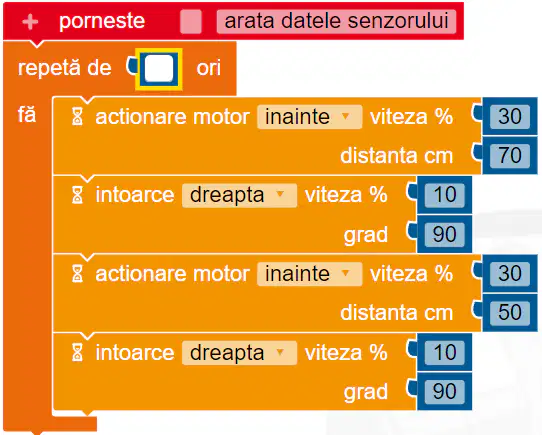Click hourglass icon on second actionare motor block

(77, 274)
